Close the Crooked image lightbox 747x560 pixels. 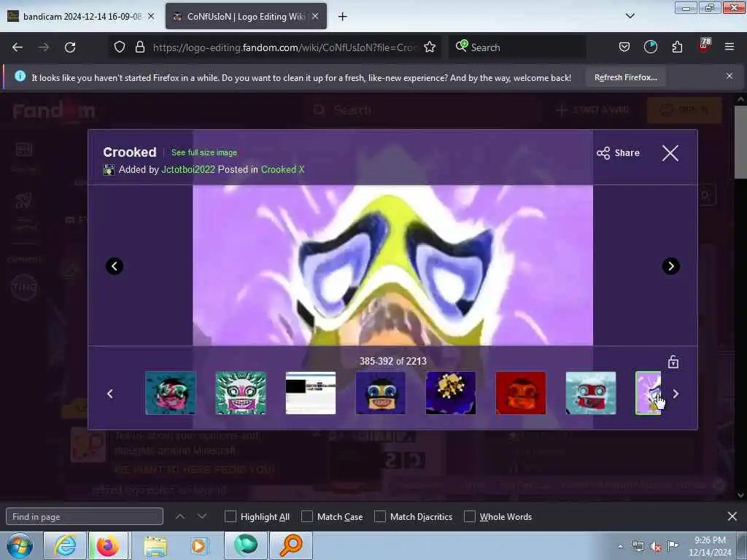[670, 153]
